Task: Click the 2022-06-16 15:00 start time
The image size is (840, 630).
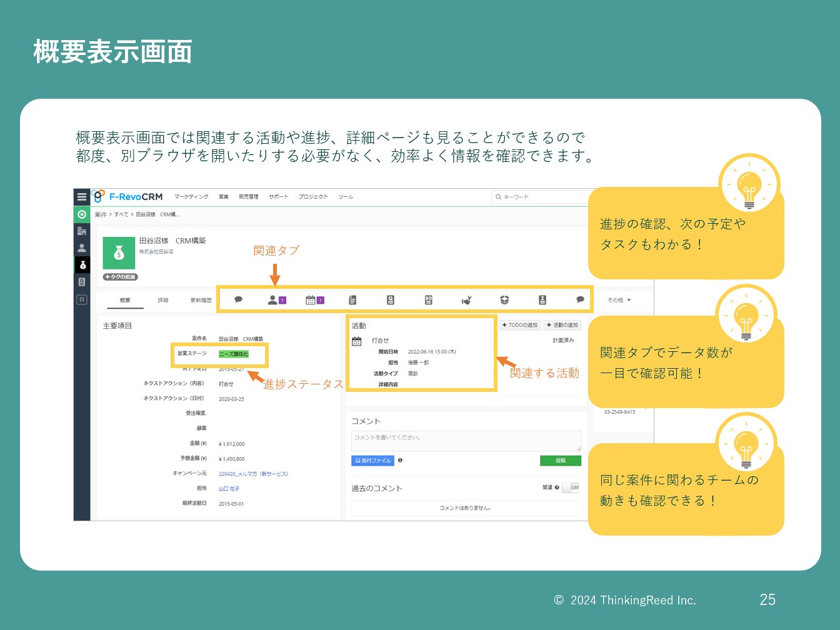Action: click(432, 352)
